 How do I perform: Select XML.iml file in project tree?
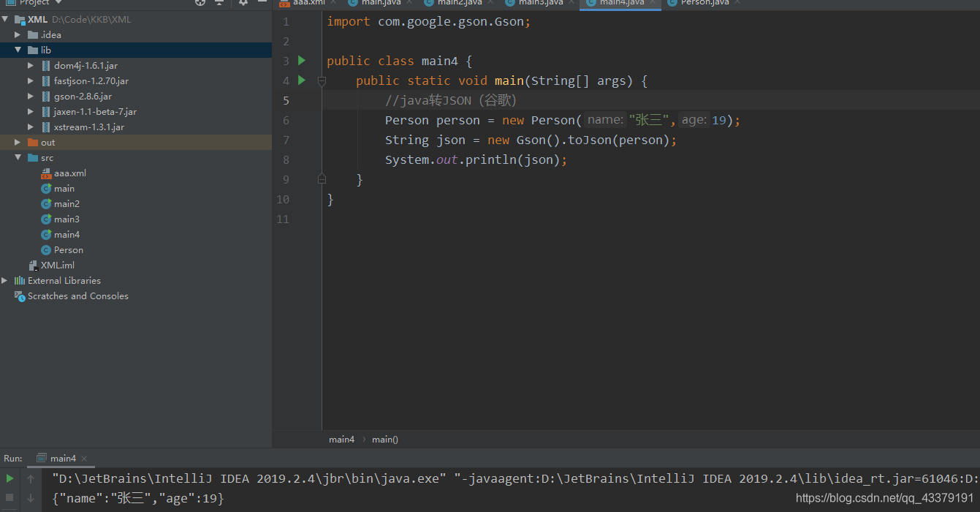click(x=58, y=266)
